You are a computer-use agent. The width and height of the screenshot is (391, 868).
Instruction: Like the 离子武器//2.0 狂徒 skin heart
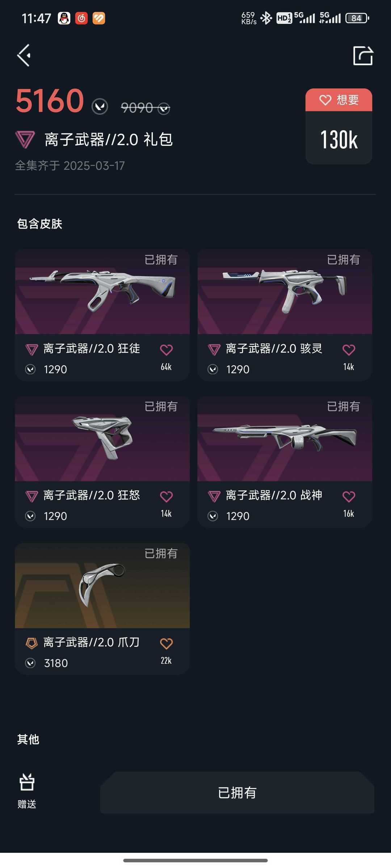tap(166, 350)
